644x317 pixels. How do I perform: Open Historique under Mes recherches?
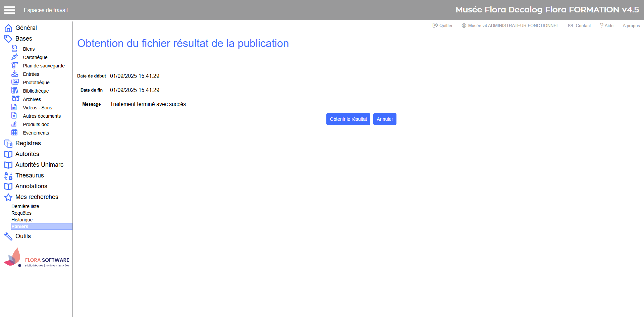(x=22, y=220)
